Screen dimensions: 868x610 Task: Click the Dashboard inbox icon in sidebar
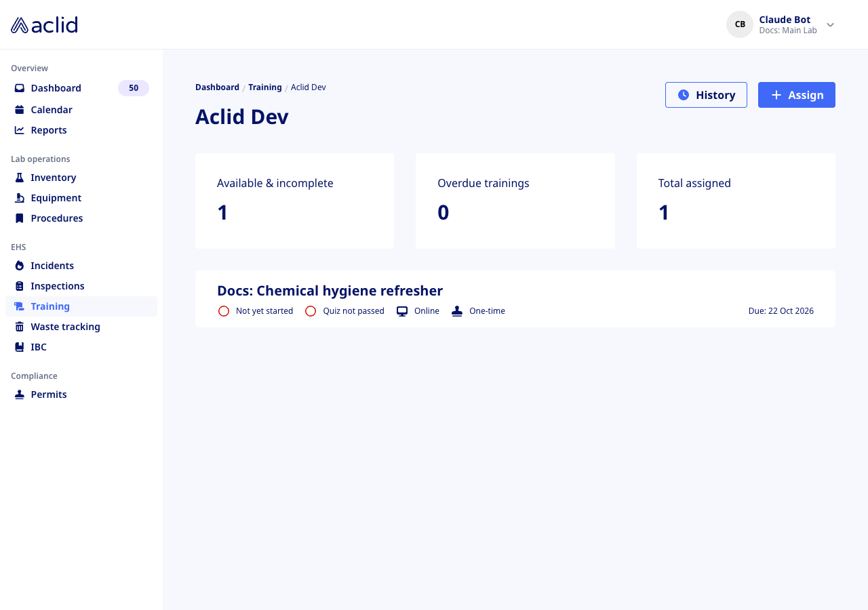[20, 88]
